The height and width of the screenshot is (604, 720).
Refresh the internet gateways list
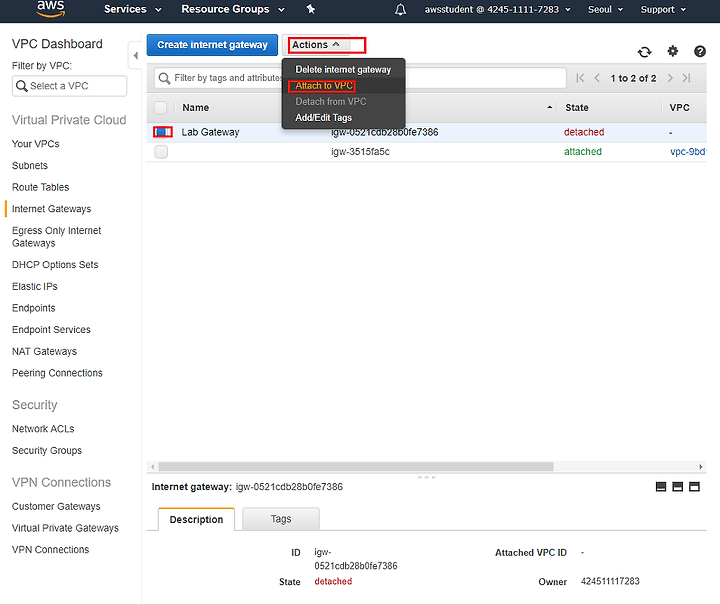coord(645,51)
